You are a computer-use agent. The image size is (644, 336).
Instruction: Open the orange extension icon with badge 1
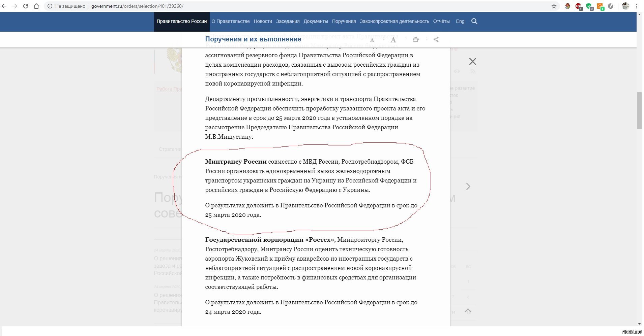(x=600, y=6)
